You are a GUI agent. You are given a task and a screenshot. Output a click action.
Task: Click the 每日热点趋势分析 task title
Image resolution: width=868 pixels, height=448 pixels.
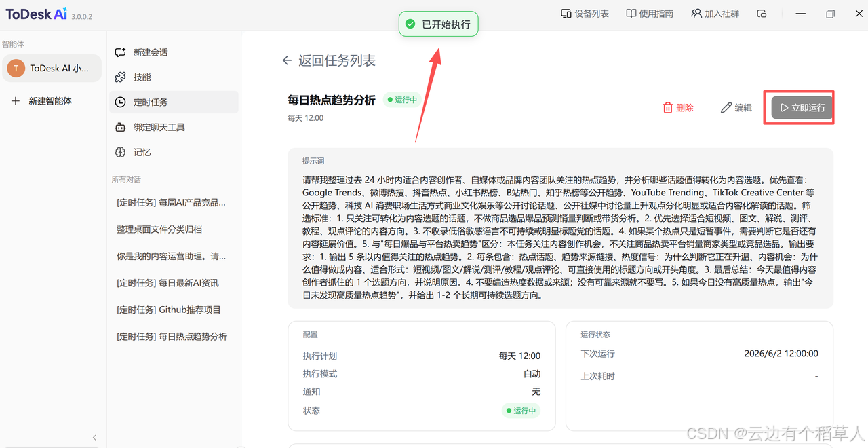[x=332, y=100]
